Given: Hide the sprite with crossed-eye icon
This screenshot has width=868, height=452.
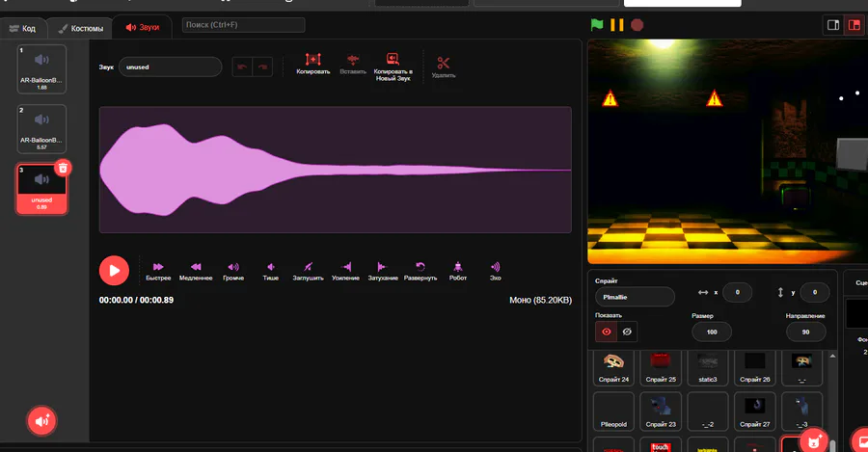Looking at the screenshot, I should coord(627,332).
